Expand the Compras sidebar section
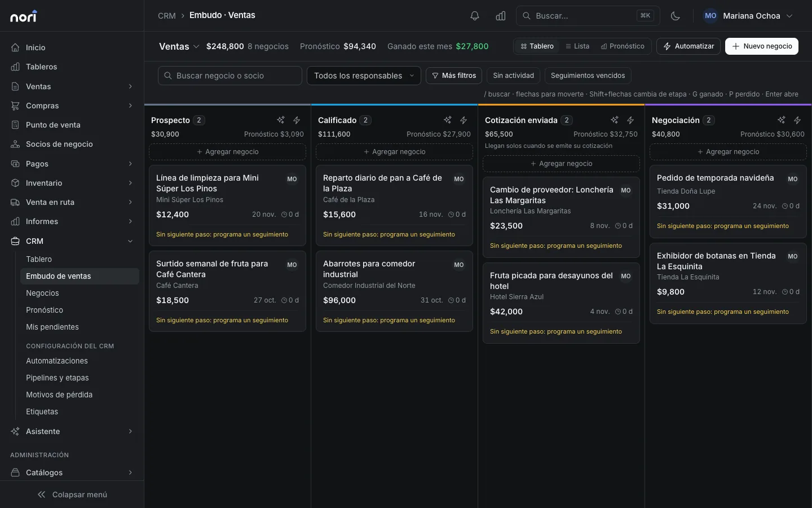The image size is (812, 508). click(72, 106)
